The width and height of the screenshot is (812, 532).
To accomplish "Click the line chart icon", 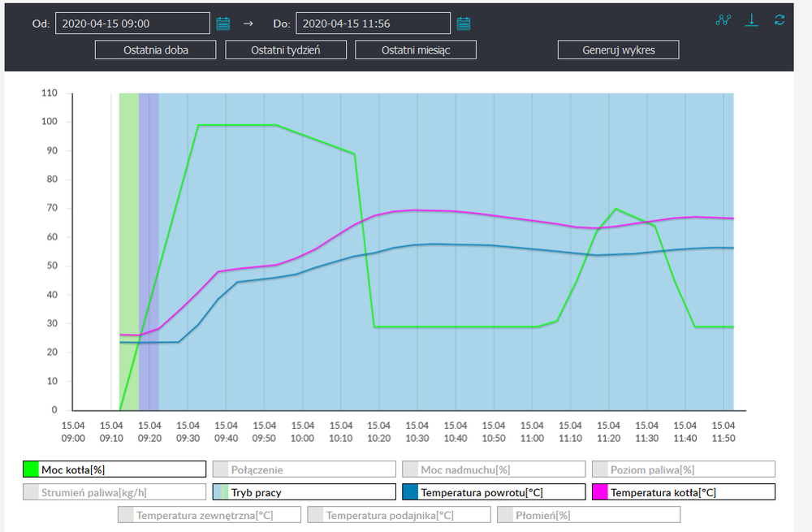I will point(723,20).
